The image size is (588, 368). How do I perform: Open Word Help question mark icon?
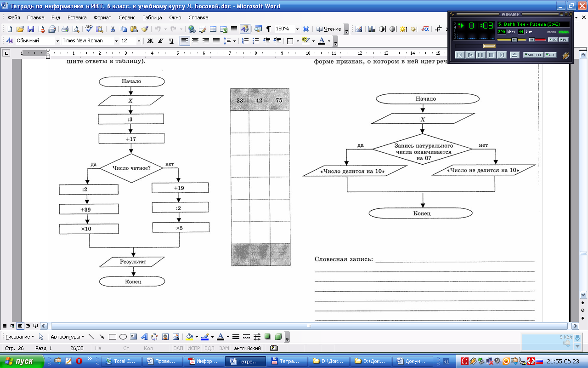306,29
